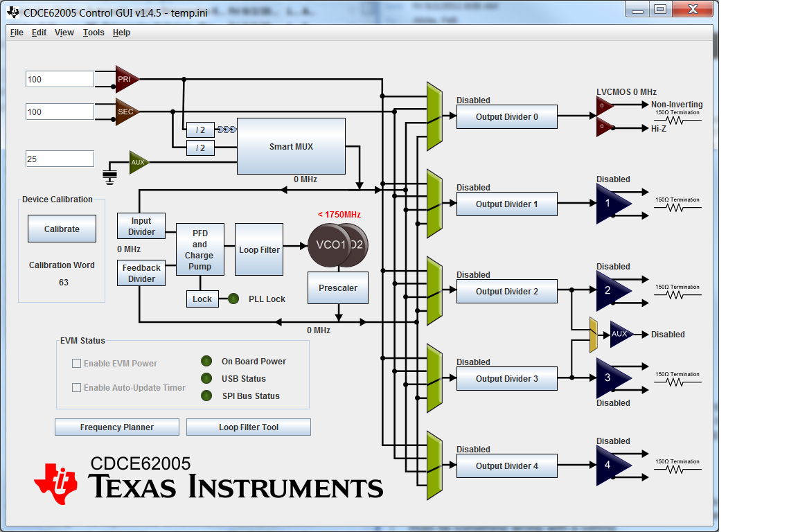Click the Hi-Z output label

[x=659, y=128]
